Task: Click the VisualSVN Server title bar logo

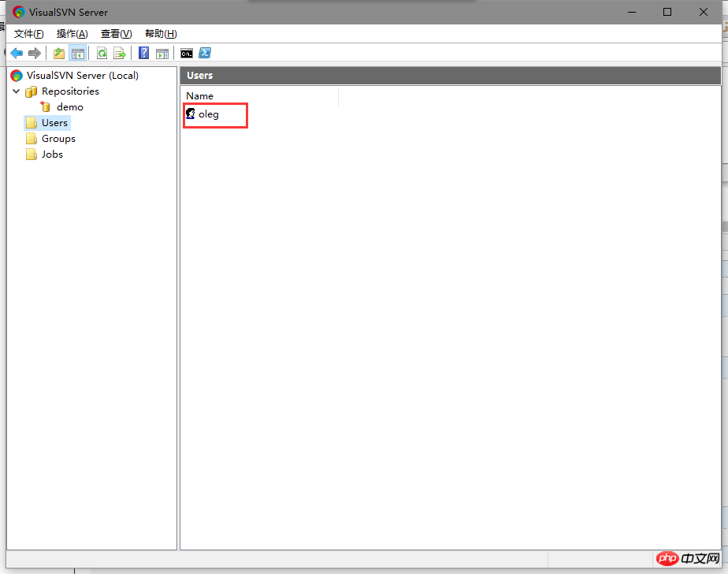Action: (19, 12)
